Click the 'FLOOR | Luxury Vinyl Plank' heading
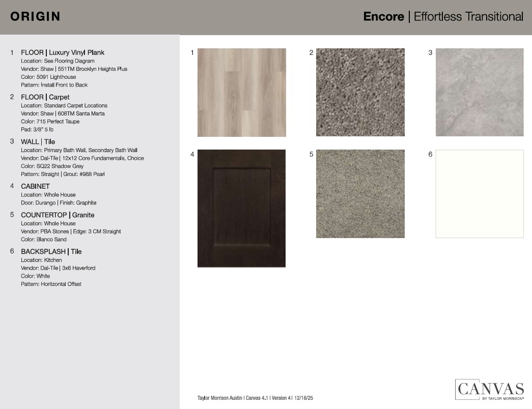Image resolution: width=532 pixels, height=409 pixels. point(63,52)
